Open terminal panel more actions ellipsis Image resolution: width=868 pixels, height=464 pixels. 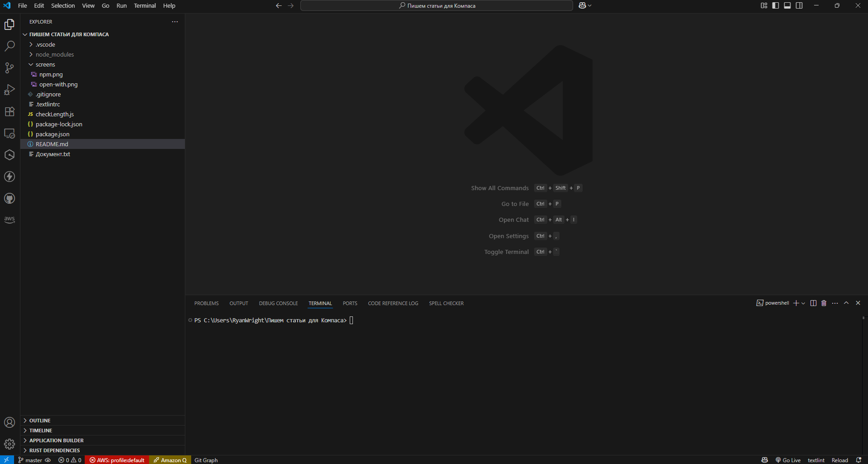[x=835, y=303]
